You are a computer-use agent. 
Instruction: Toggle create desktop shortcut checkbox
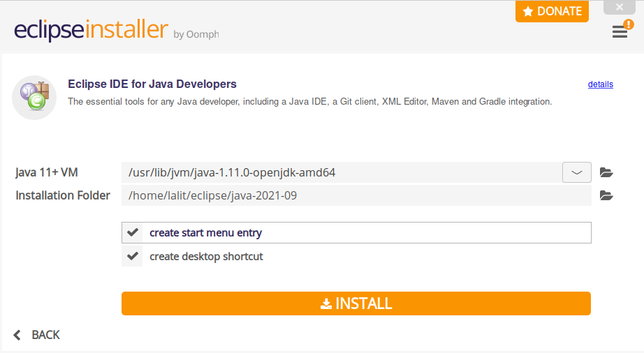click(x=132, y=256)
